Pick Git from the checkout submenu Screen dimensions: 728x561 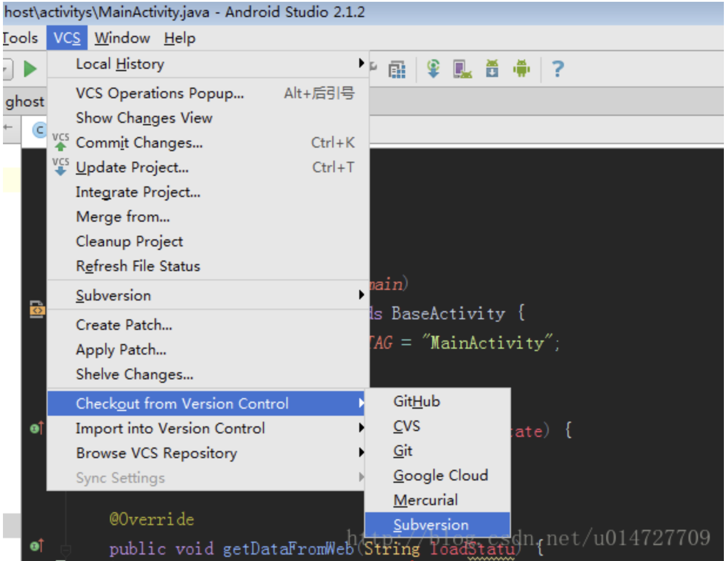coord(438,450)
